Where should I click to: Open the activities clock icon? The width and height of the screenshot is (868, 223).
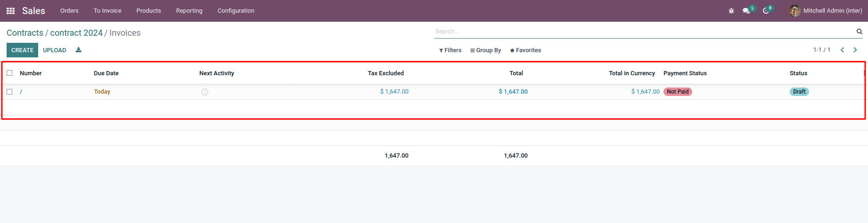(x=766, y=11)
